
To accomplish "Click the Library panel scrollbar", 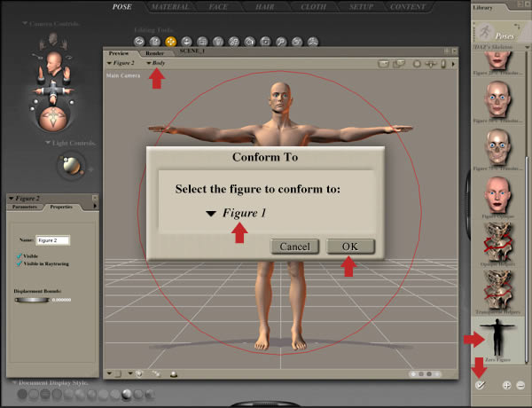I will click(527, 260).
